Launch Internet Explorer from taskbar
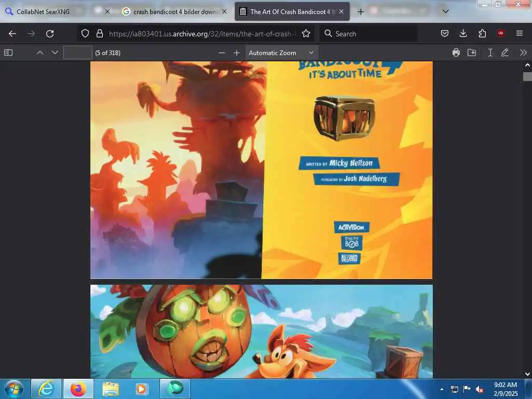Image resolution: width=532 pixels, height=399 pixels. click(x=46, y=389)
